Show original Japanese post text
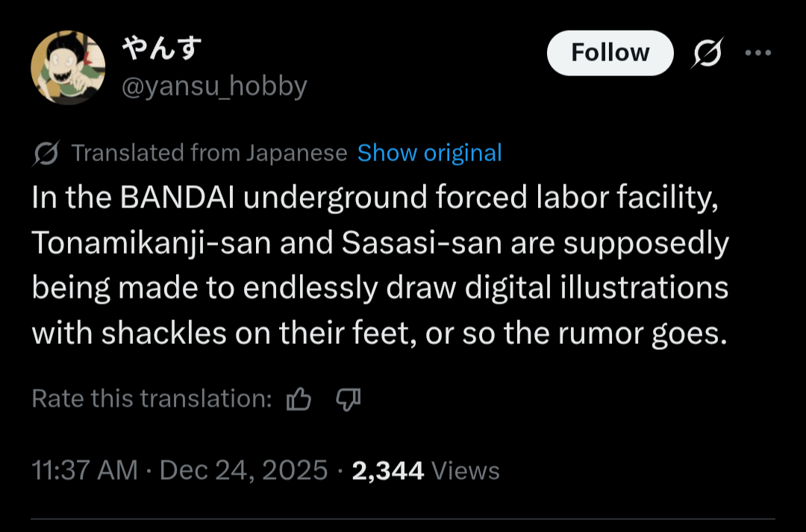 [x=429, y=153]
